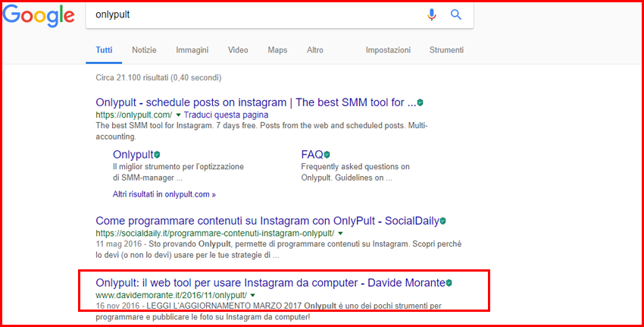Switch to the Immagini tab
Viewport: 644px width, 327px height.
tap(192, 50)
